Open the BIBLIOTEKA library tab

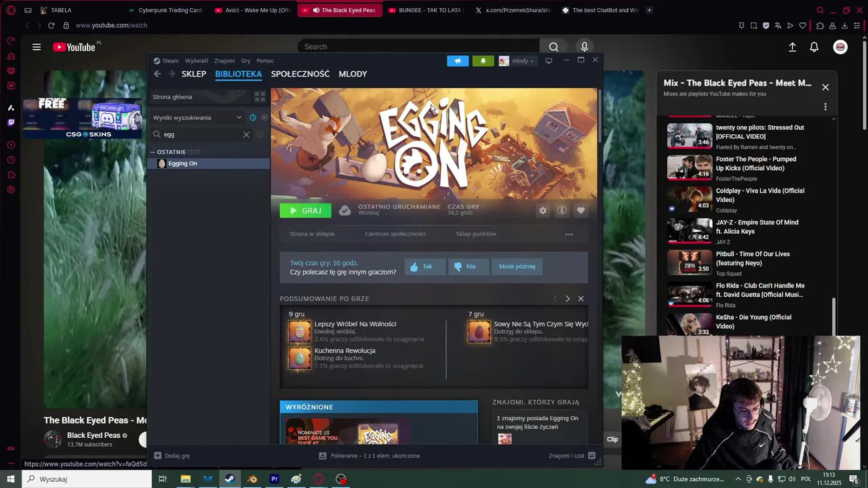pyautogui.click(x=238, y=74)
